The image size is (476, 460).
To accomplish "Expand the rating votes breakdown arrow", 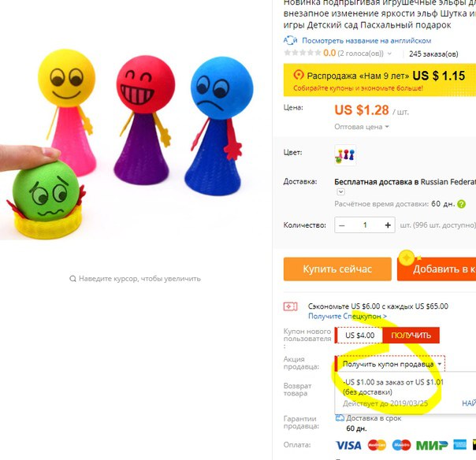I will tap(389, 54).
